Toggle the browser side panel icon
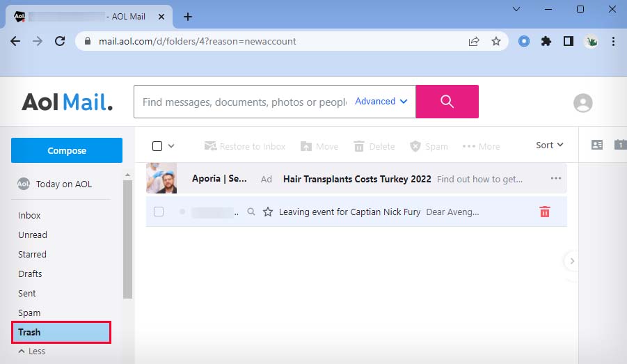627x364 pixels. [569, 41]
